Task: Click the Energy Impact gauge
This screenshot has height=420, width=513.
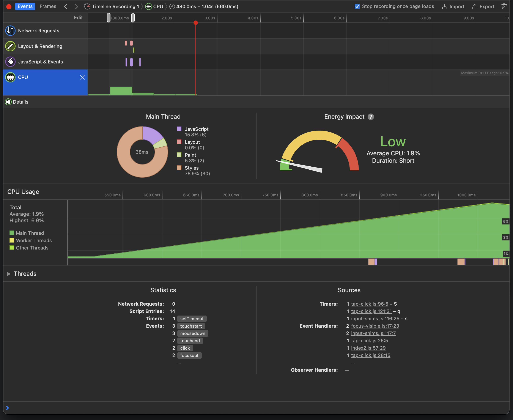Action: [318, 151]
